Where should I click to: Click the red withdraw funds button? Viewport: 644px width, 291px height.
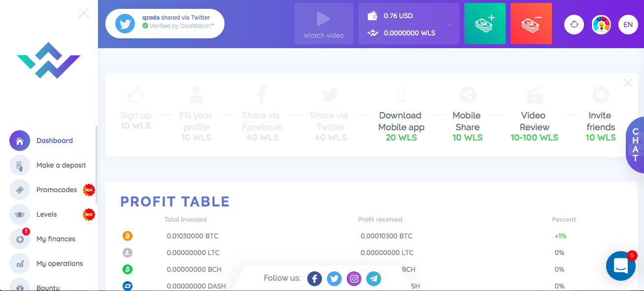pos(531,23)
